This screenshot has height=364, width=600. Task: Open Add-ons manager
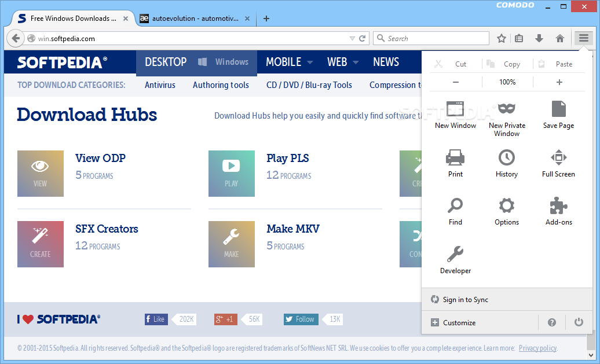click(x=559, y=211)
